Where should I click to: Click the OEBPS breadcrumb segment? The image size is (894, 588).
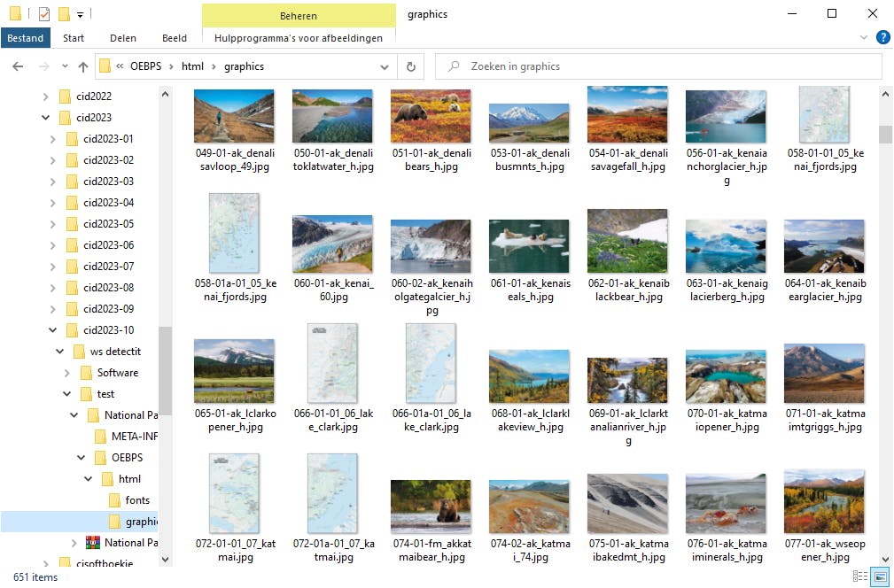[x=146, y=66]
